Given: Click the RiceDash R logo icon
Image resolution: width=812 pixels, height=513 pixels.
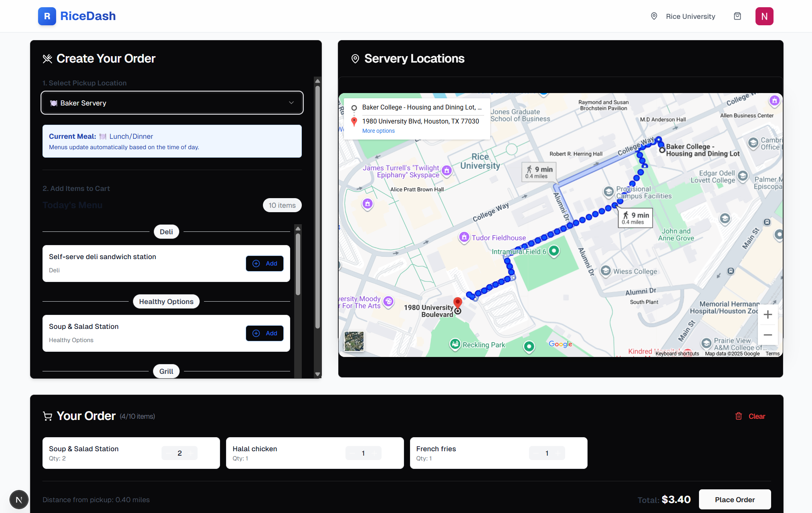Looking at the screenshot, I should click(47, 16).
